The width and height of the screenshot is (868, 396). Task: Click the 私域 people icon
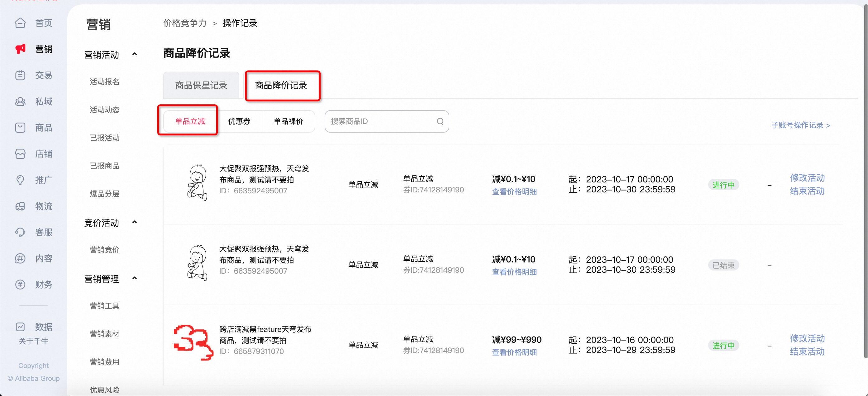(x=20, y=101)
